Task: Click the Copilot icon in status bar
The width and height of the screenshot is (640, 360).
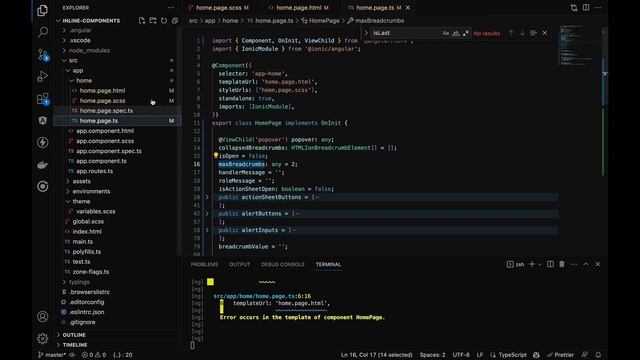Action: 536,355
